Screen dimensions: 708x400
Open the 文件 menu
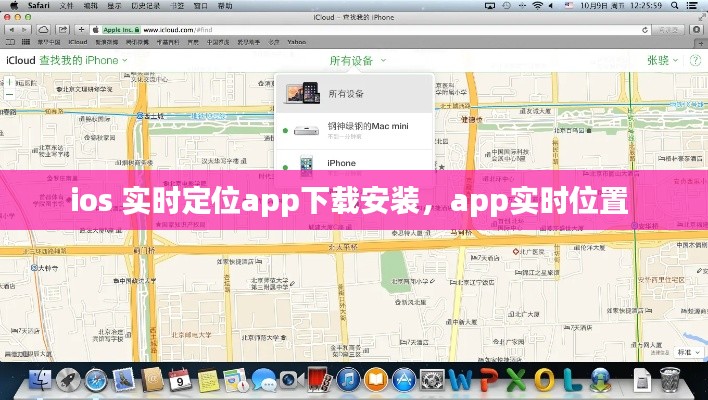[67, 6]
